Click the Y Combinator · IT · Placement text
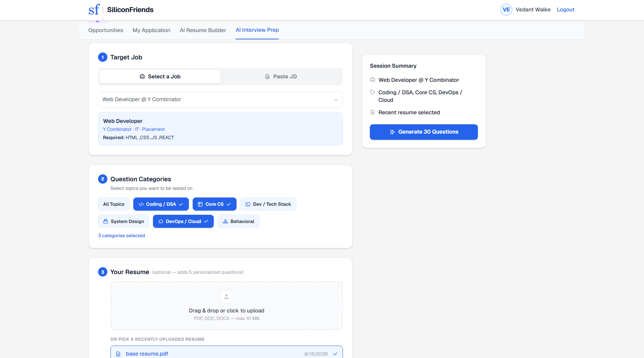 point(134,129)
